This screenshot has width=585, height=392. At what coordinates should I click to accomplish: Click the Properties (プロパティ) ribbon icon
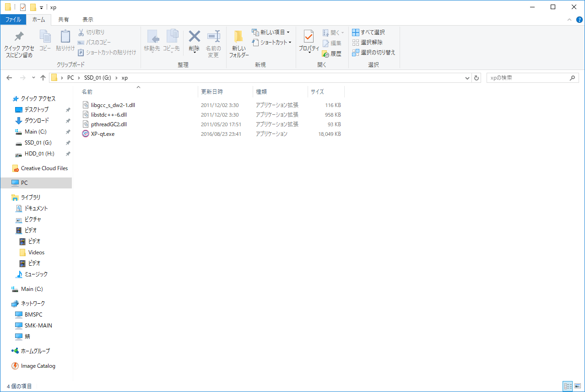click(309, 38)
